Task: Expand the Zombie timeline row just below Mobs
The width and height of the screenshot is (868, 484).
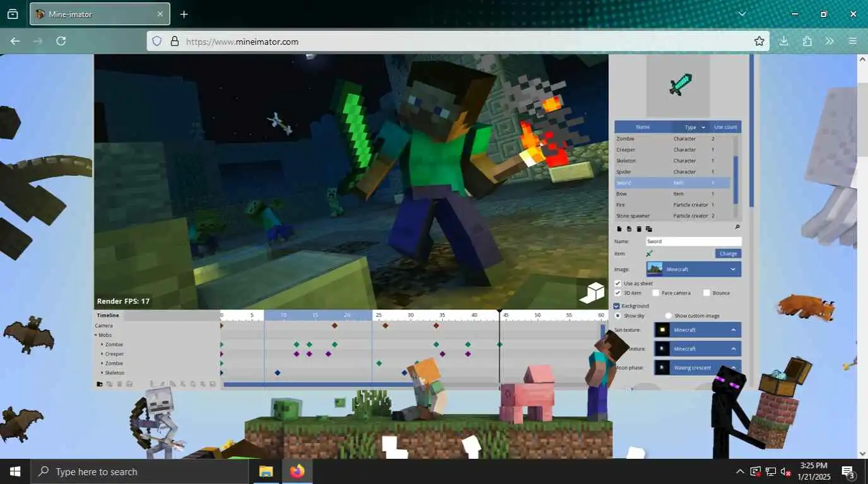Action: pyautogui.click(x=102, y=345)
